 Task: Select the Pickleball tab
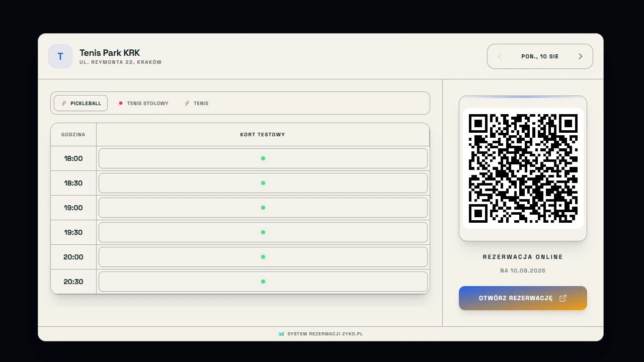pyautogui.click(x=81, y=103)
